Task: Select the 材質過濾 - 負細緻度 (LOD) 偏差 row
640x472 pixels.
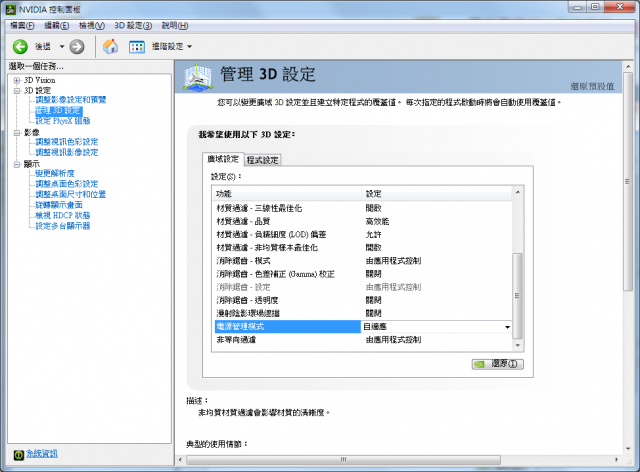Action: point(362,234)
